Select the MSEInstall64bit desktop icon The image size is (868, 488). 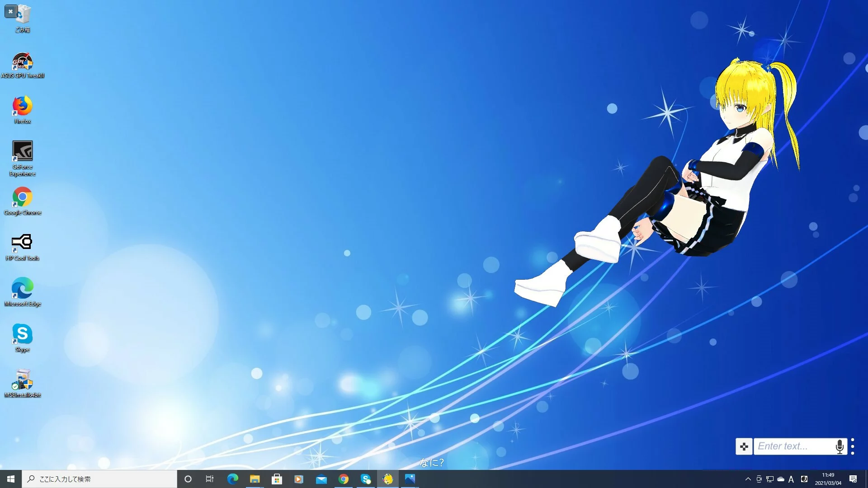coord(23,384)
